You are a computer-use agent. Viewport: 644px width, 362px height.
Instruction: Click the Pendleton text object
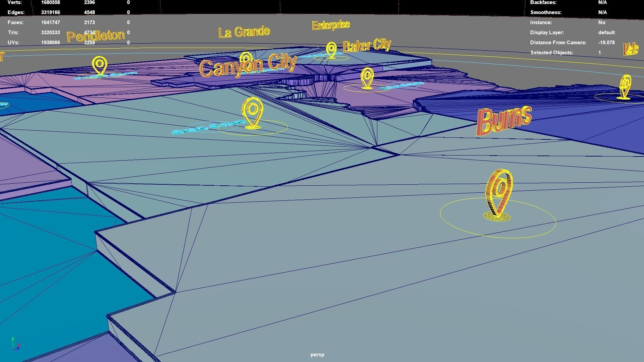(96, 36)
